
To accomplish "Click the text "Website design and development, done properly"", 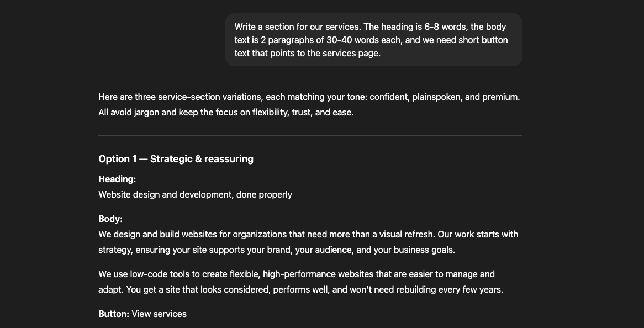I will [x=195, y=194].
